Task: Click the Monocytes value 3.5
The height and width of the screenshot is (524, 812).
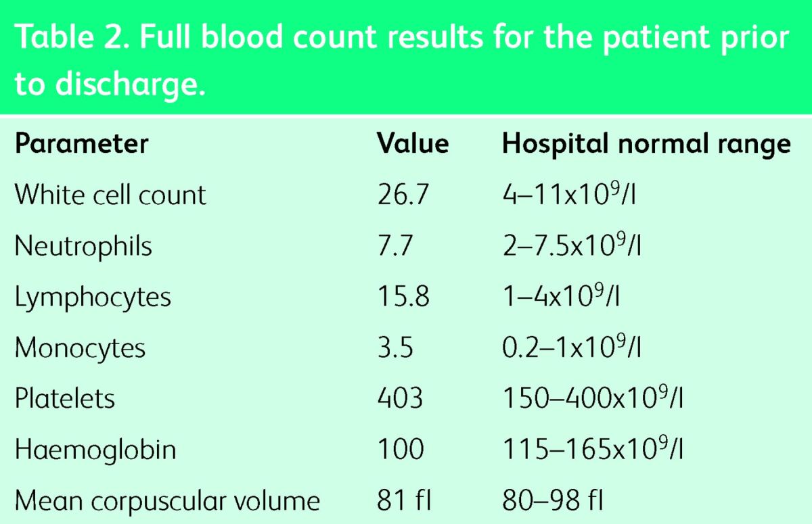Action: coord(395,348)
